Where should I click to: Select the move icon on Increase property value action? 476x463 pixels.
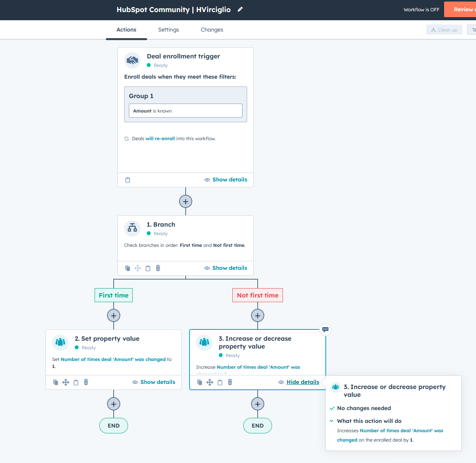(210, 382)
